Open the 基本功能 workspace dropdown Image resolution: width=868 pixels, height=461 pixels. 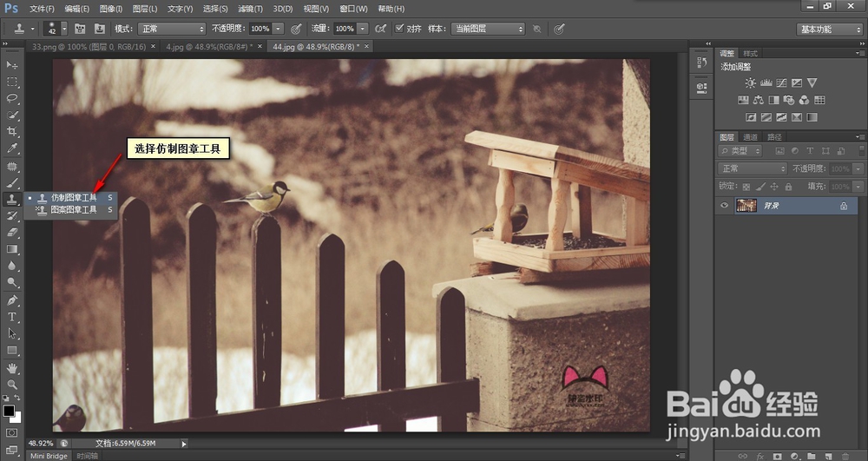[x=829, y=30]
